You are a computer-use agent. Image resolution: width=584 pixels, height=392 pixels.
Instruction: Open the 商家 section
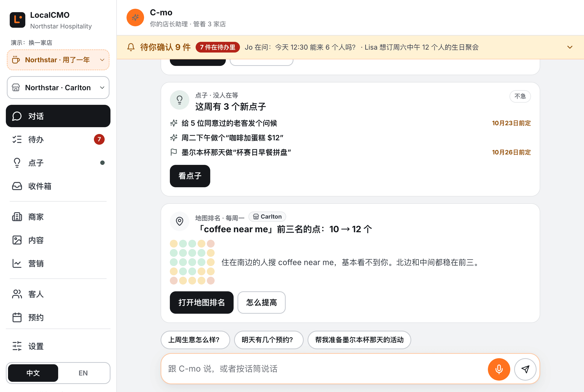pos(58,217)
